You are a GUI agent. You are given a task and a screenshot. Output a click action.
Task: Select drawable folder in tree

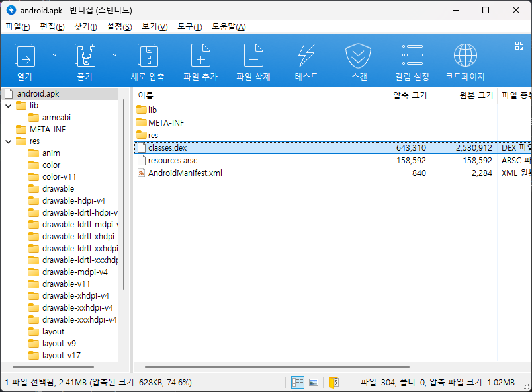pyautogui.click(x=58, y=189)
